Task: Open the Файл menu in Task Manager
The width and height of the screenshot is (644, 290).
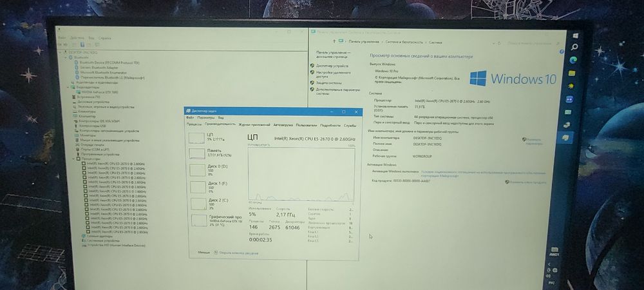Action: [x=190, y=117]
